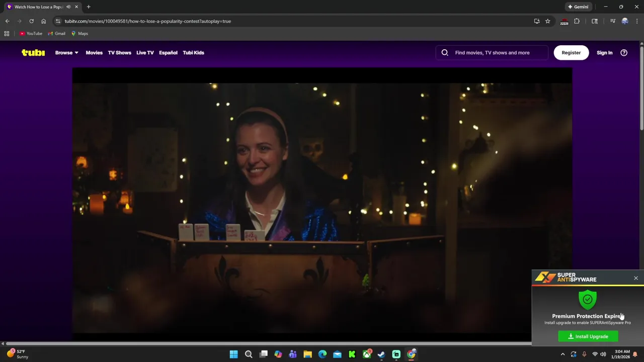The width and height of the screenshot is (644, 362).
Task: Close the SUPERAntiSpyware popup
Action: [636, 278]
